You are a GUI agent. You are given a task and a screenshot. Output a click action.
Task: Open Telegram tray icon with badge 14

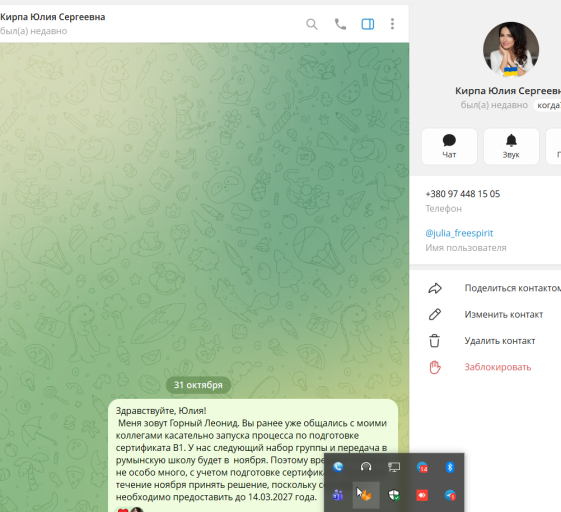coord(422,467)
